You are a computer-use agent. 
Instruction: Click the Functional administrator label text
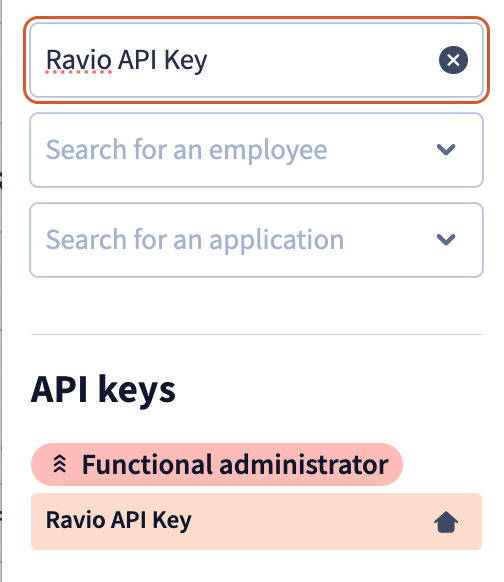235,464
